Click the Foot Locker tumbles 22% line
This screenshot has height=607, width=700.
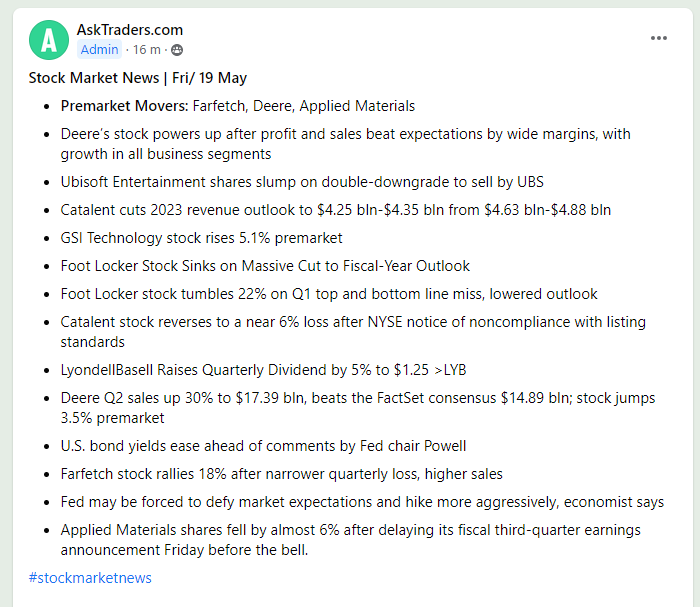329,294
